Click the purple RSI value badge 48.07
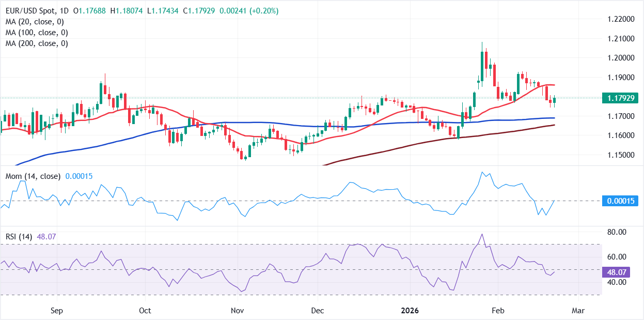 pos(615,271)
